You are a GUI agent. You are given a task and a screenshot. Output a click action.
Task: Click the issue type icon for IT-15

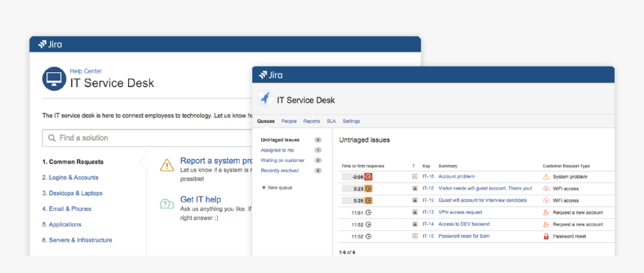(415, 236)
